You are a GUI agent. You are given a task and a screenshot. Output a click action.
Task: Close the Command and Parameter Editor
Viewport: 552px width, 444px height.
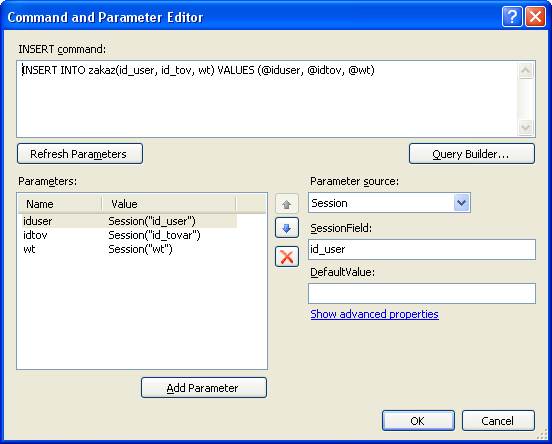(535, 16)
